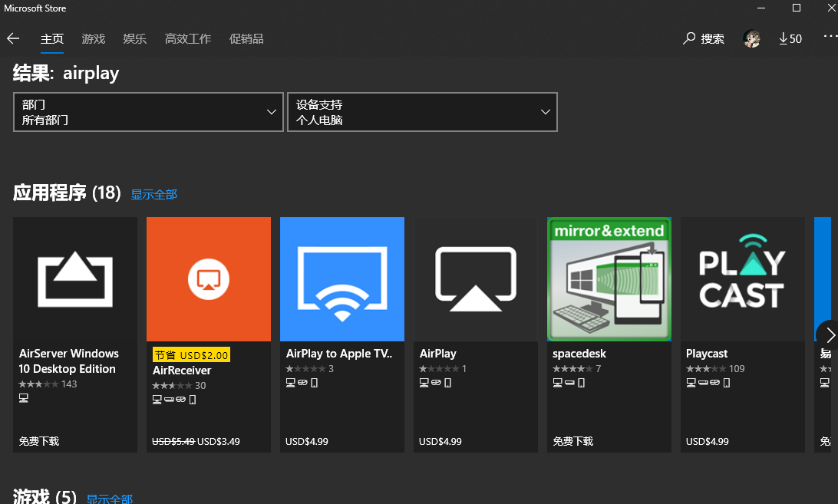Open the more options ellipsis menu
Screen dimensions: 838x504
[830, 36]
